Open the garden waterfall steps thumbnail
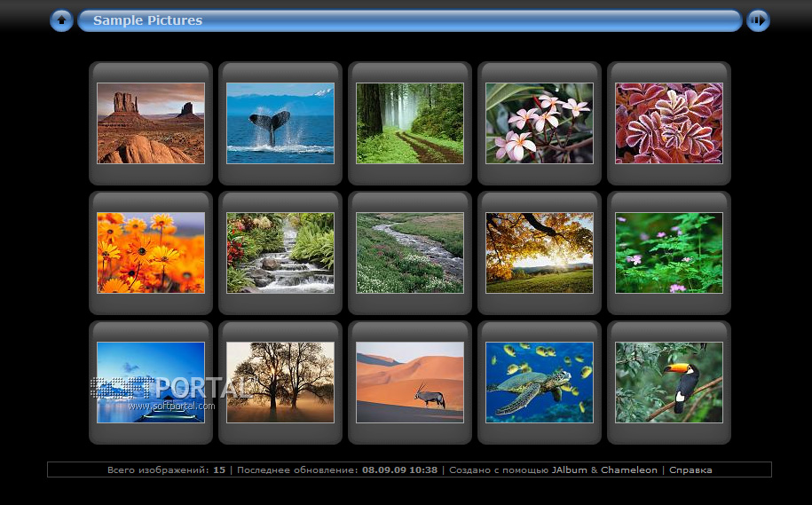The image size is (812, 505). click(280, 253)
